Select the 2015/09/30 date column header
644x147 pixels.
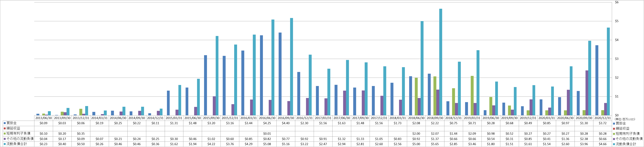[211, 118]
